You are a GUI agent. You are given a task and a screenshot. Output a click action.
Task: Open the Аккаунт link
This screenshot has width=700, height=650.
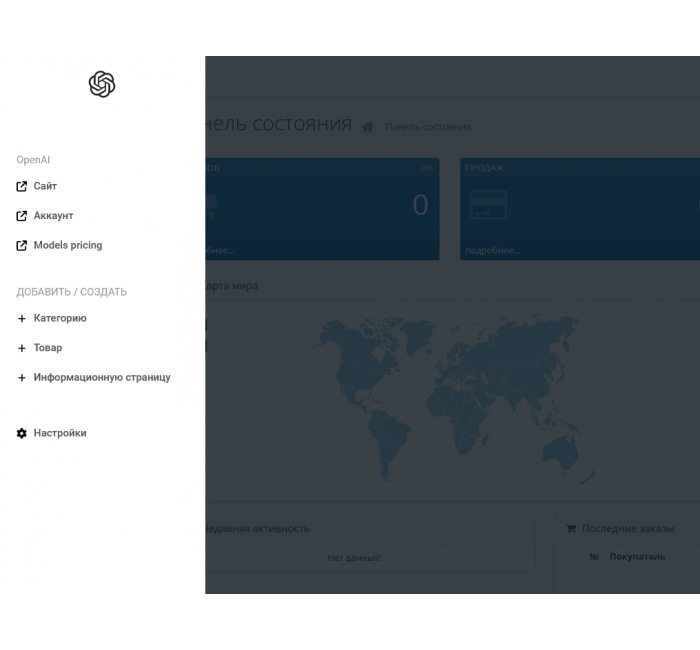point(54,216)
